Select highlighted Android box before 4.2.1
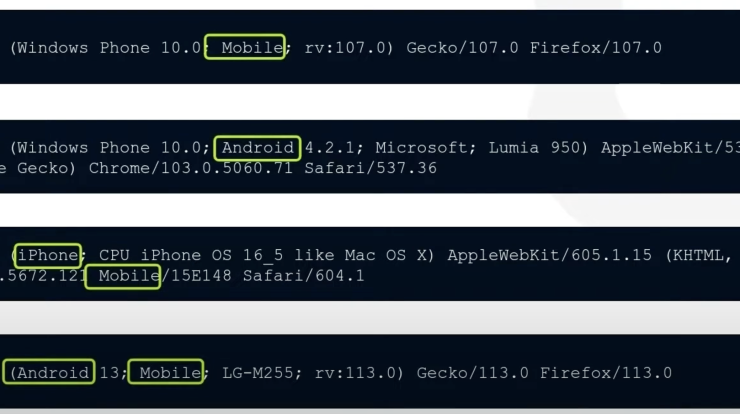The width and height of the screenshot is (740, 414). click(257, 148)
